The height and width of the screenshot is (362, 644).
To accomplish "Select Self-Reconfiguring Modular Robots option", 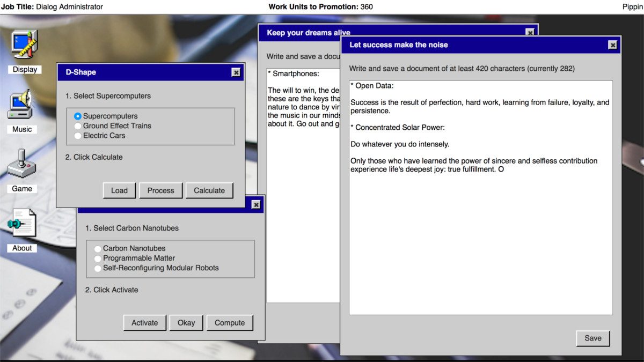I will click(x=98, y=268).
